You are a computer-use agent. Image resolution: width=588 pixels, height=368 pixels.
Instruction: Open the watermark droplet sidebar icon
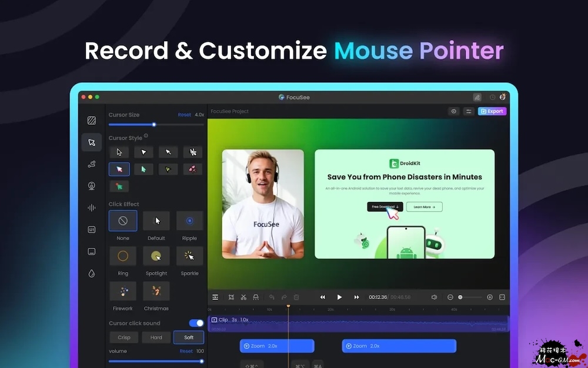(x=91, y=273)
